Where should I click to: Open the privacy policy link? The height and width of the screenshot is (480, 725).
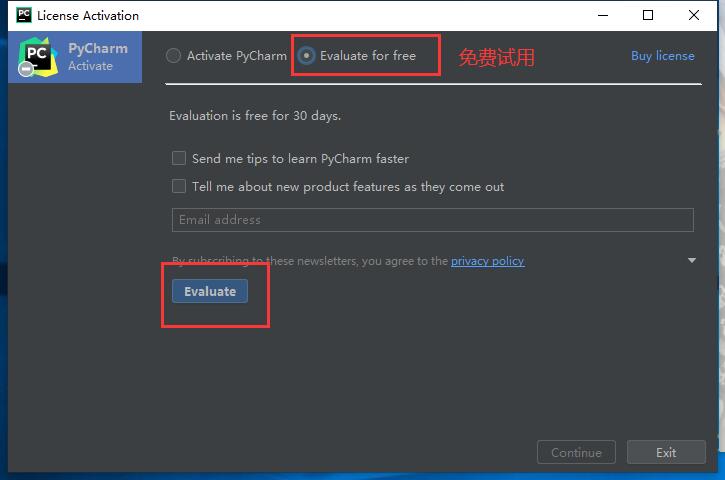pos(488,261)
